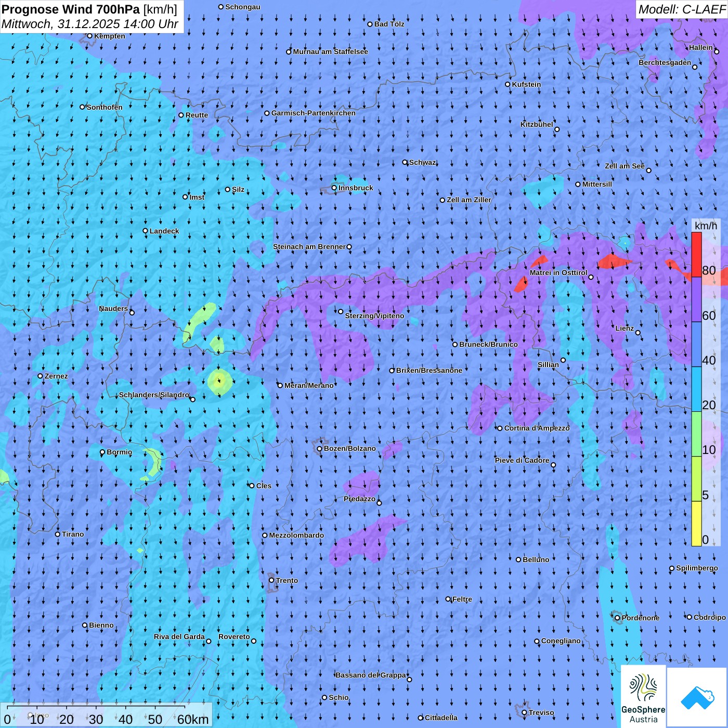Click the 'Sillian' label
This screenshot has width=728, height=728.
coord(548,365)
